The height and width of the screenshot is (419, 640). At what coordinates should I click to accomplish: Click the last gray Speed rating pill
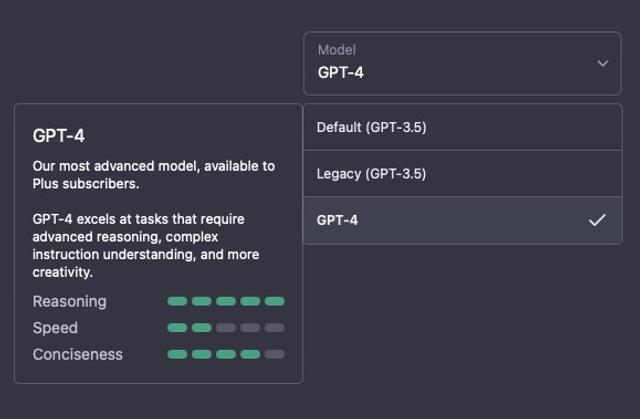(274, 328)
